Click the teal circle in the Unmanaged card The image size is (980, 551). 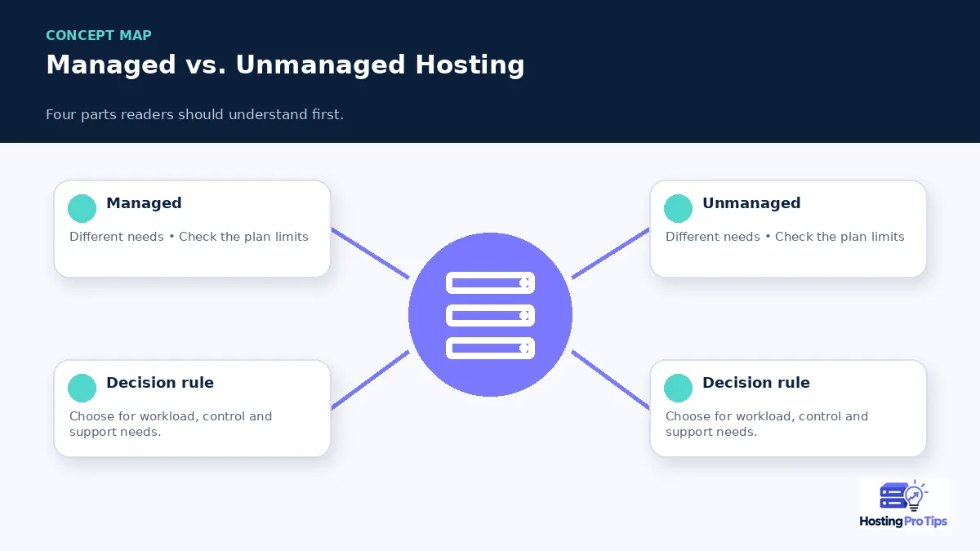(x=678, y=208)
